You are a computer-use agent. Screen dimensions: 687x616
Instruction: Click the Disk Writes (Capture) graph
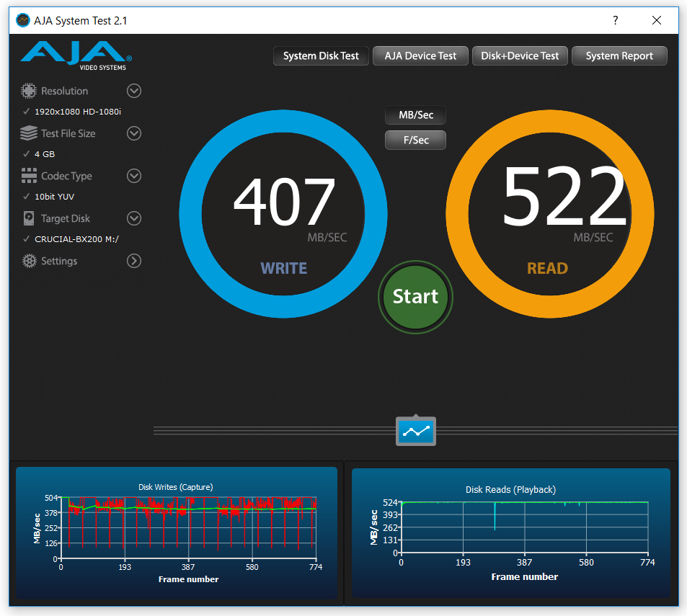[x=176, y=533]
